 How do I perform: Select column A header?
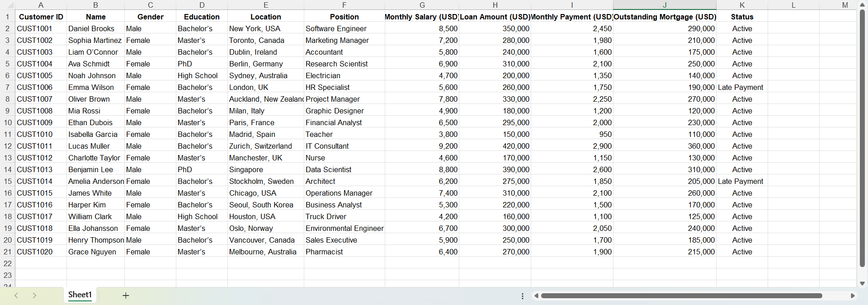click(41, 5)
